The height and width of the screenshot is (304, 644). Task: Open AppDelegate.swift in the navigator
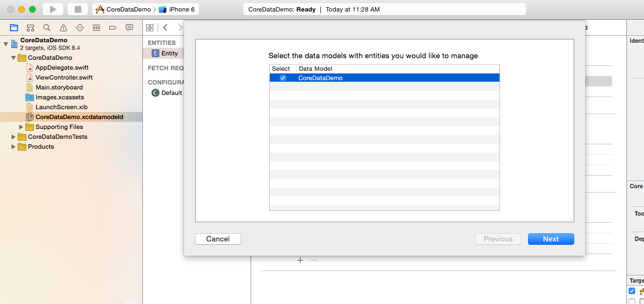pyautogui.click(x=62, y=67)
